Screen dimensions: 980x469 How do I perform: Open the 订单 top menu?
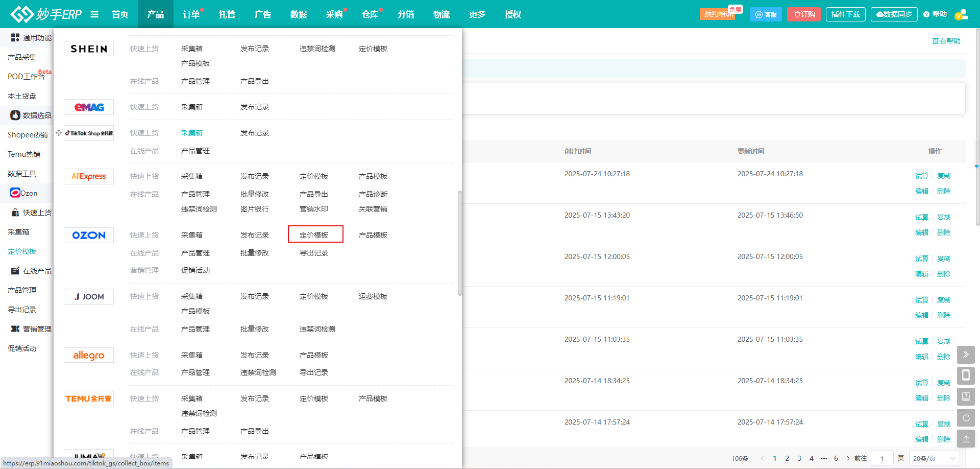[x=191, y=14]
